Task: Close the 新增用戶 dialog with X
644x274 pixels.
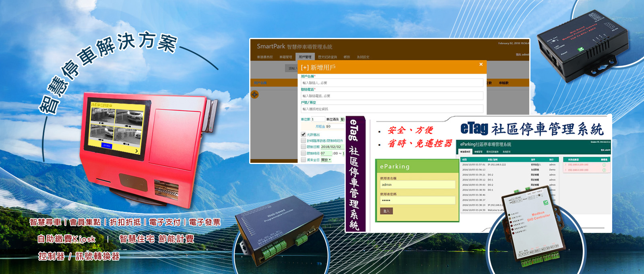Action: pyautogui.click(x=481, y=64)
